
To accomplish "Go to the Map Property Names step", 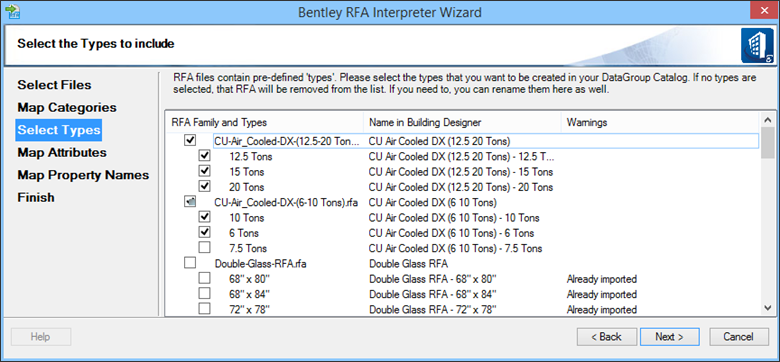I will (83, 175).
